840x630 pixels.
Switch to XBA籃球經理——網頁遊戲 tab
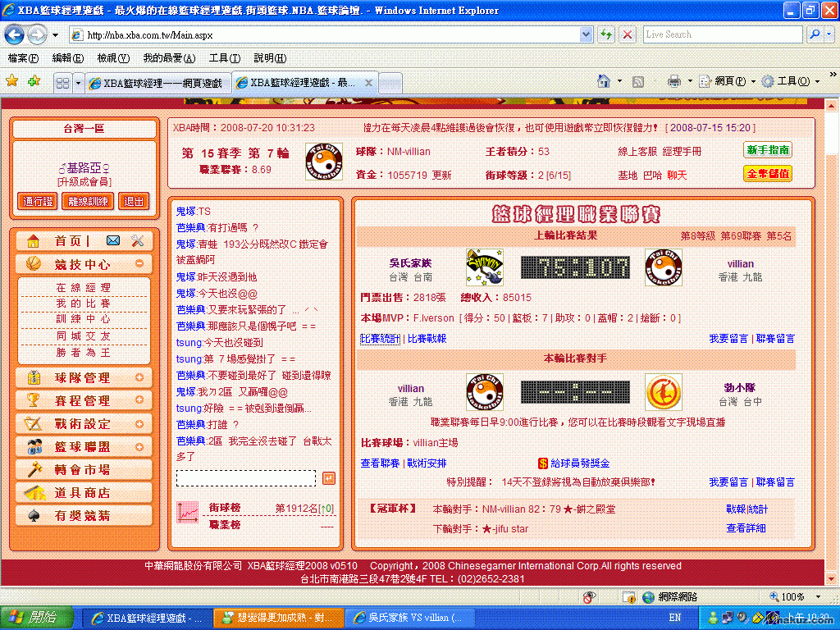click(x=158, y=83)
